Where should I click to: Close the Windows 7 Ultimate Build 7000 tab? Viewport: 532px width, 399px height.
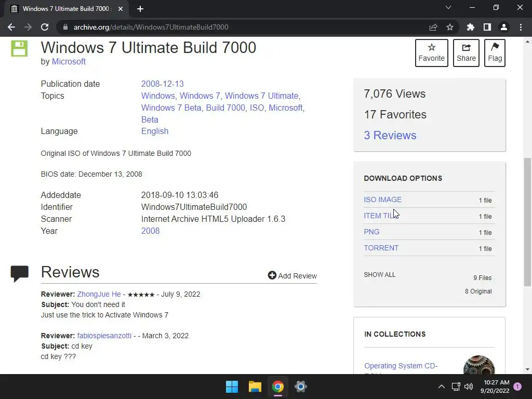pyautogui.click(x=121, y=9)
